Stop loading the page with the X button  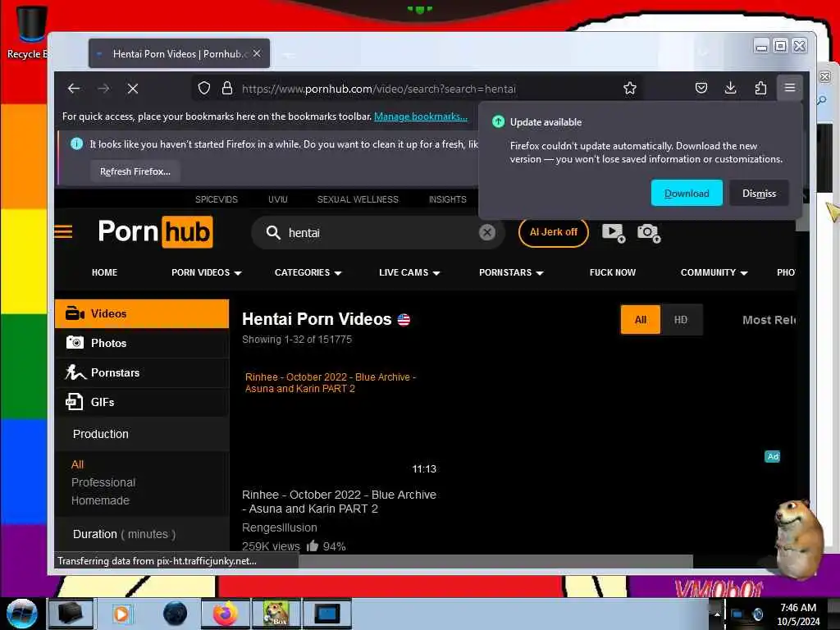(133, 89)
